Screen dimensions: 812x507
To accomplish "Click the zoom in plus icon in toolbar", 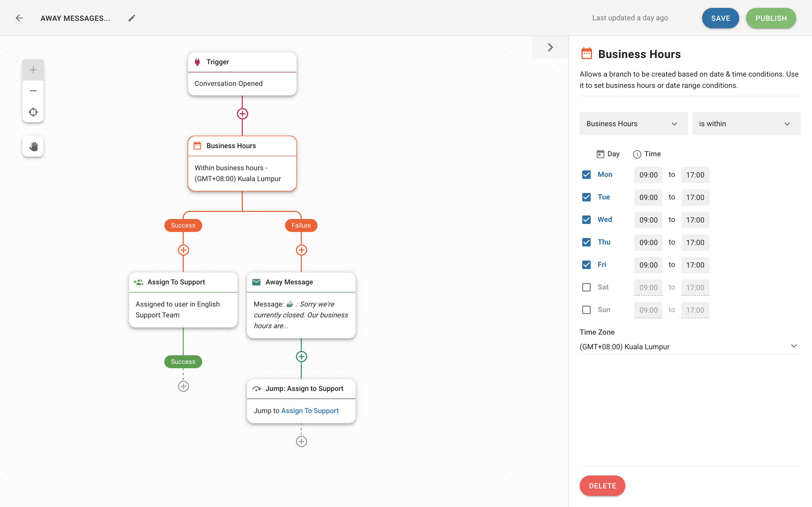I will click(x=33, y=70).
